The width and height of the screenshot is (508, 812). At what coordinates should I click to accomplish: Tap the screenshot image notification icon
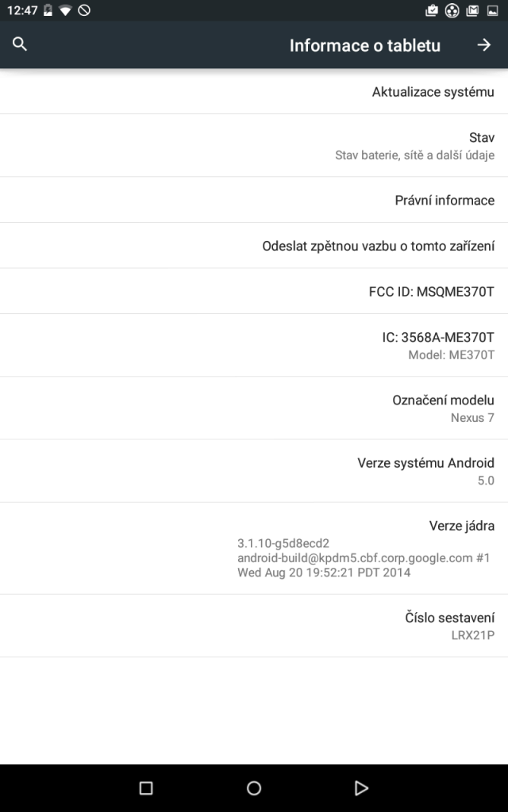[492, 10]
